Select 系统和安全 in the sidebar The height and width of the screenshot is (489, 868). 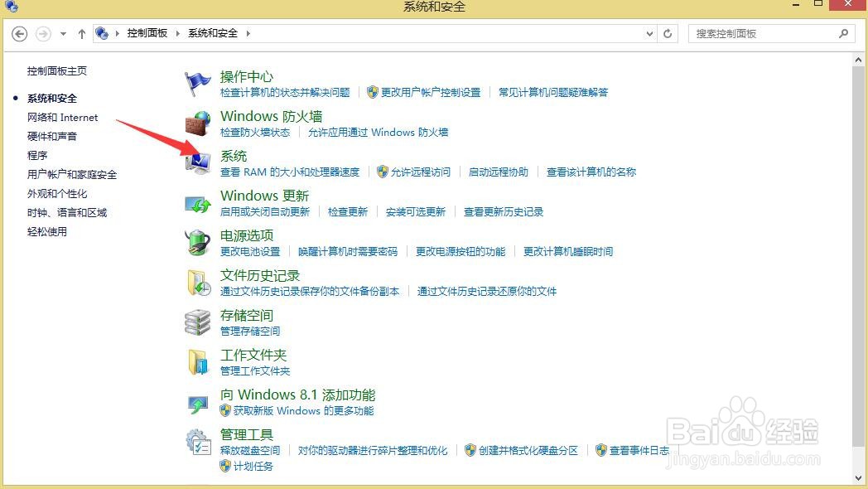click(x=52, y=98)
